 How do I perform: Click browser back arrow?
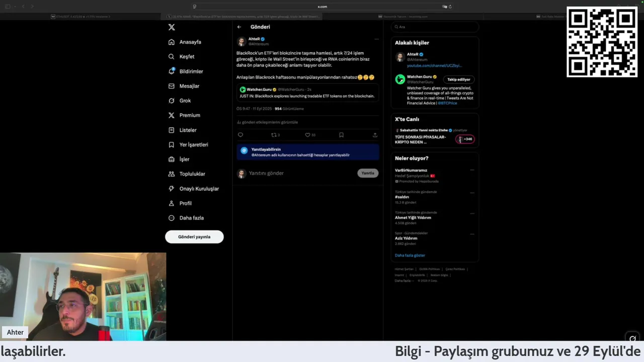tap(23, 7)
